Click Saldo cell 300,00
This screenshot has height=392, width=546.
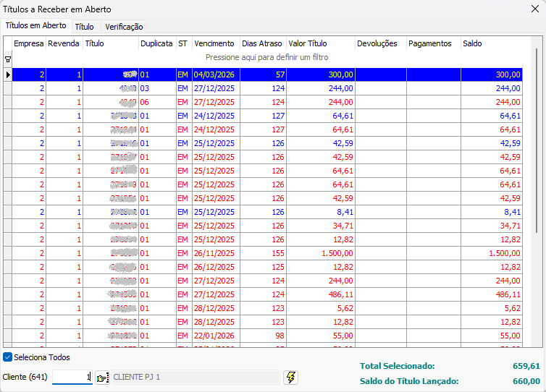tap(492, 74)
